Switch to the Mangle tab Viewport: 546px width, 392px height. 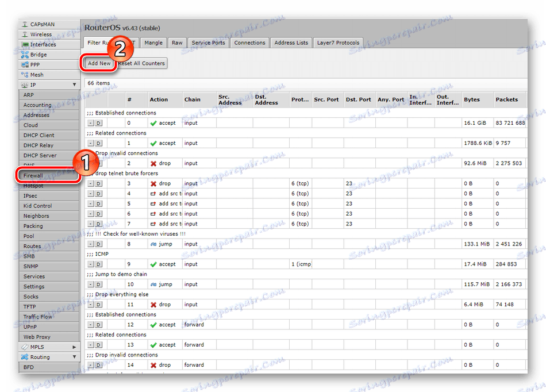(x=153, y=43)
